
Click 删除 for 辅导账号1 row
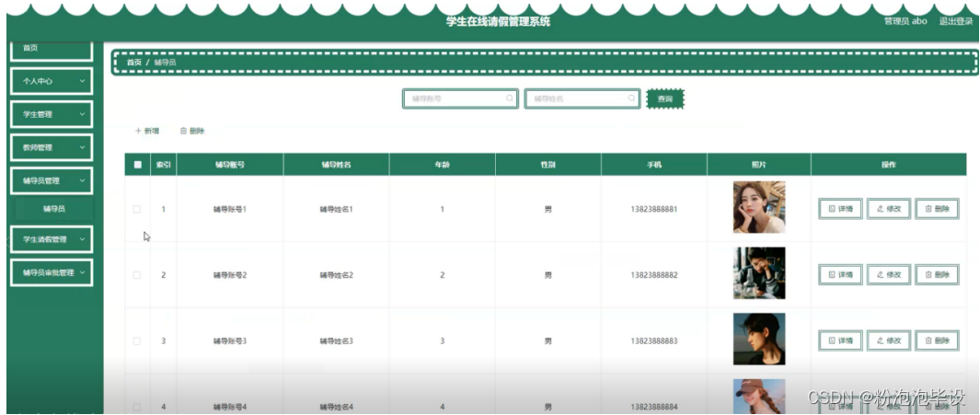(937, 209)
